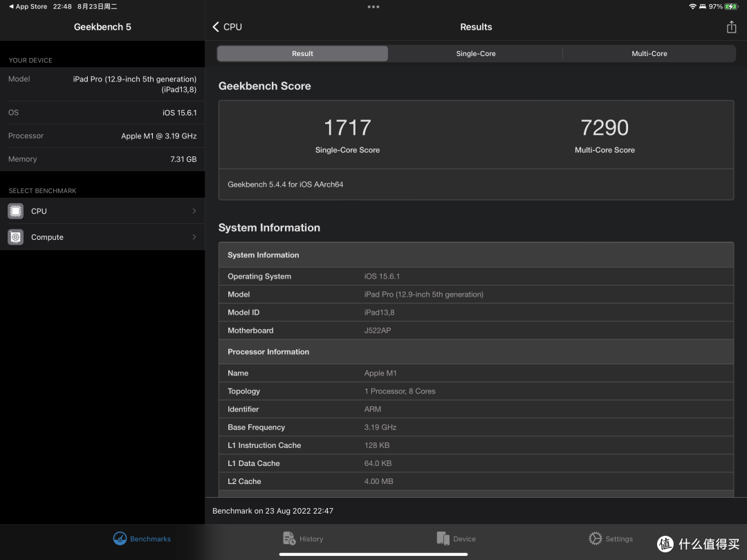Tap the Multi-Core Score label
Screen dimensions: 747x560
click(x=605, y=150)
